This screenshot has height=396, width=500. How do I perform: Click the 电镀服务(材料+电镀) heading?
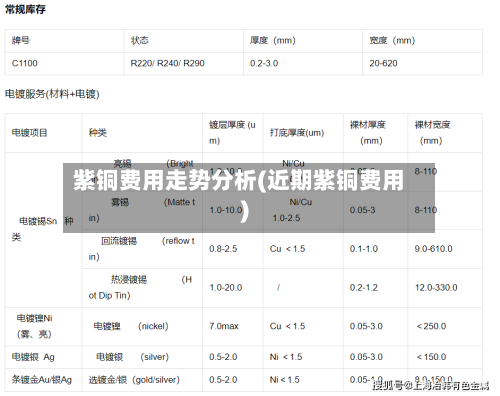coord(52,94)
